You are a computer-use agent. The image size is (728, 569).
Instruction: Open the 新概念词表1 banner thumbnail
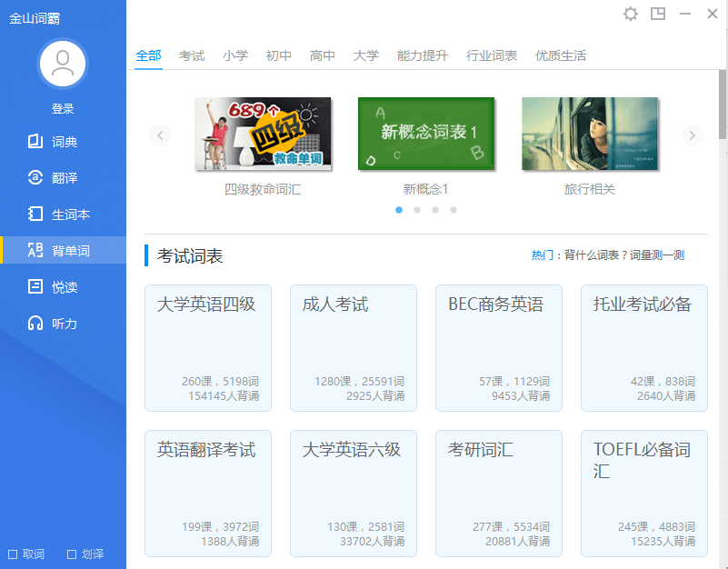coord(426,134)
